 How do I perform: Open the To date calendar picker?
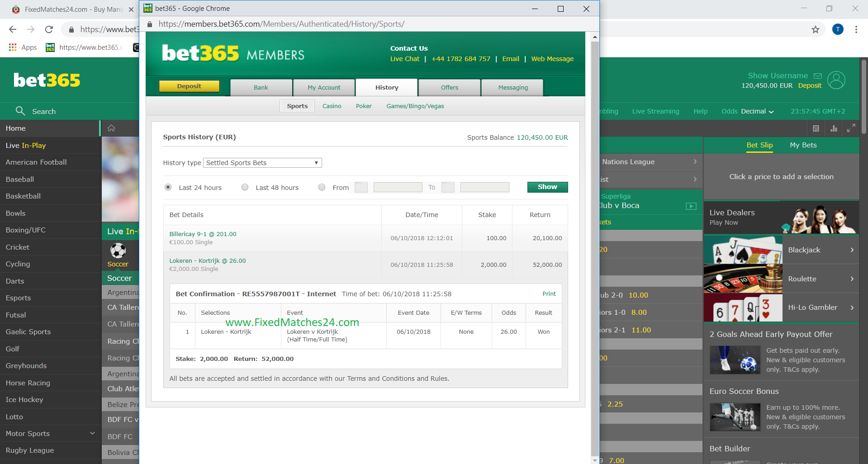coord(448,187)
